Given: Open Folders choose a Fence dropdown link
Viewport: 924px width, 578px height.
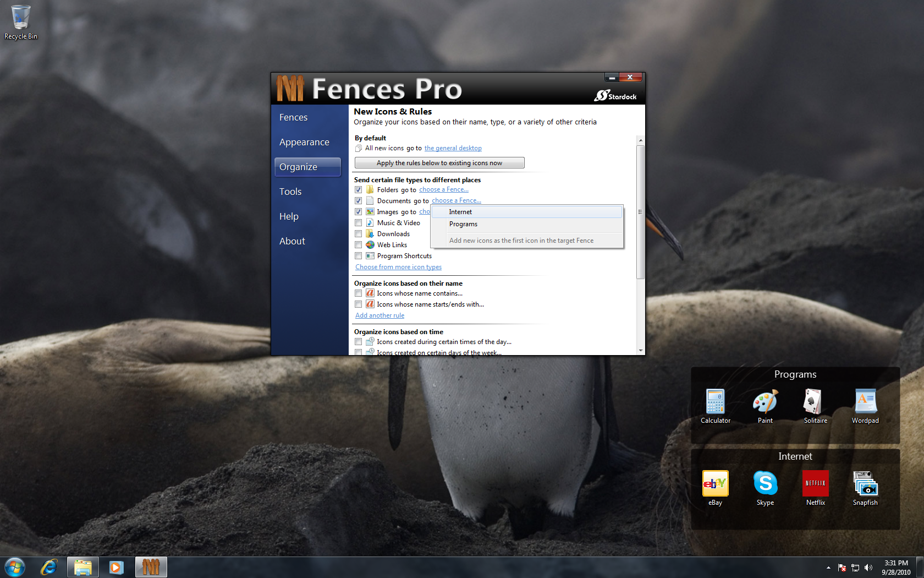Looking at the screenshot, I should [x=444, y=189].
